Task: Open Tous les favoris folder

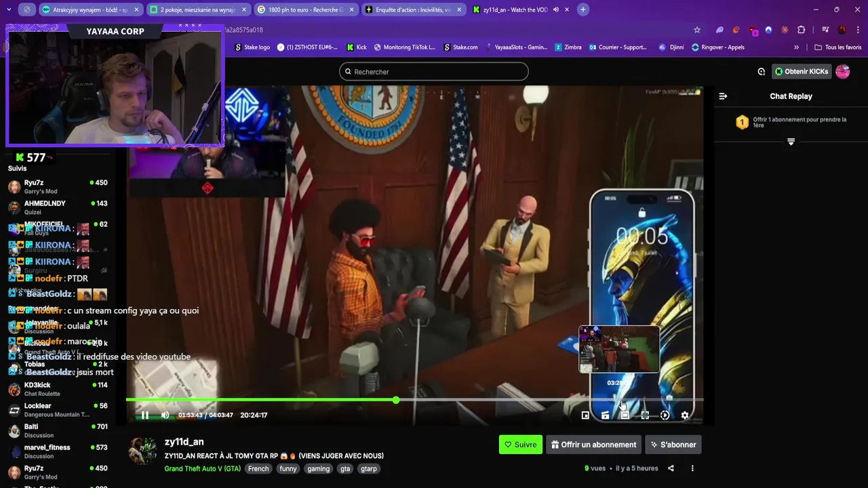Action: point(838,47)
